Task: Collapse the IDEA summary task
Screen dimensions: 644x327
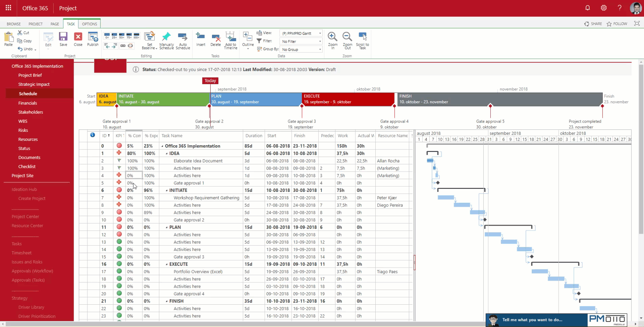Action: coord(167,153)
